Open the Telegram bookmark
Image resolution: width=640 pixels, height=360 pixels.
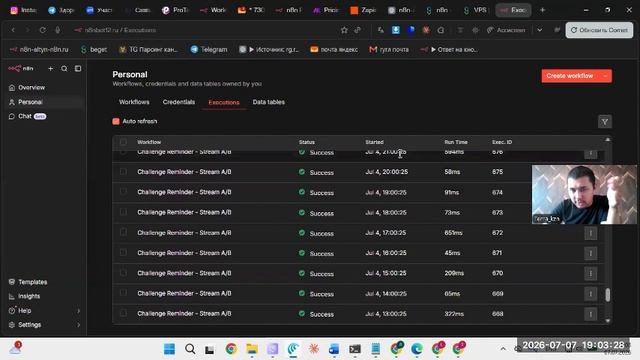pyautogui.click(x=209, y=49)
